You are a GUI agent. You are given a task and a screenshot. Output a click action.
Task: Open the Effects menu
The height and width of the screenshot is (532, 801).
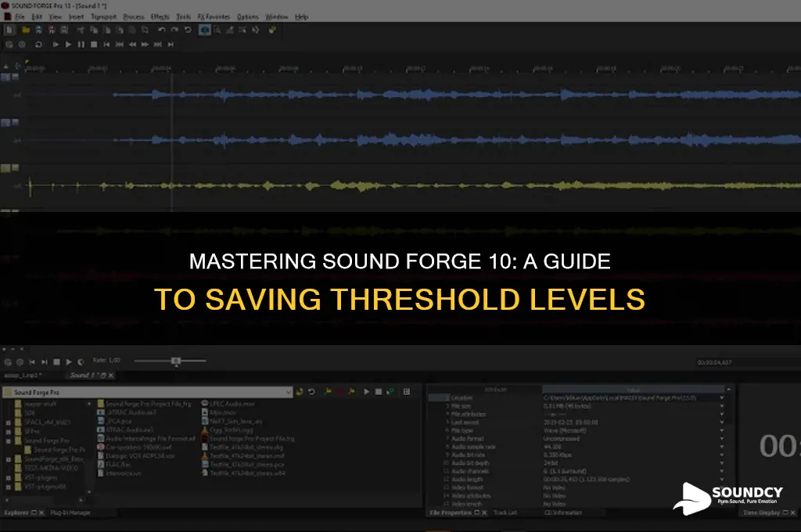[x=160, y=17]
